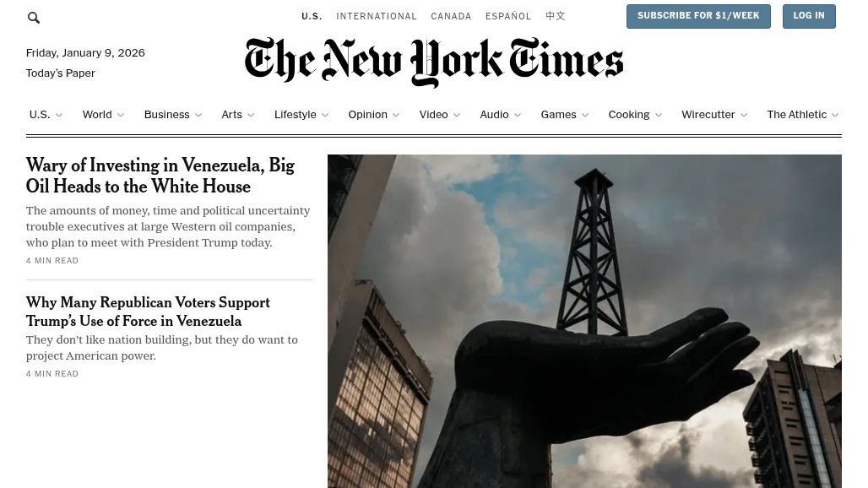Expand the Opinion menu chevron
The width and height of the screenshot is (868, 488).
(x=396, y=115)
